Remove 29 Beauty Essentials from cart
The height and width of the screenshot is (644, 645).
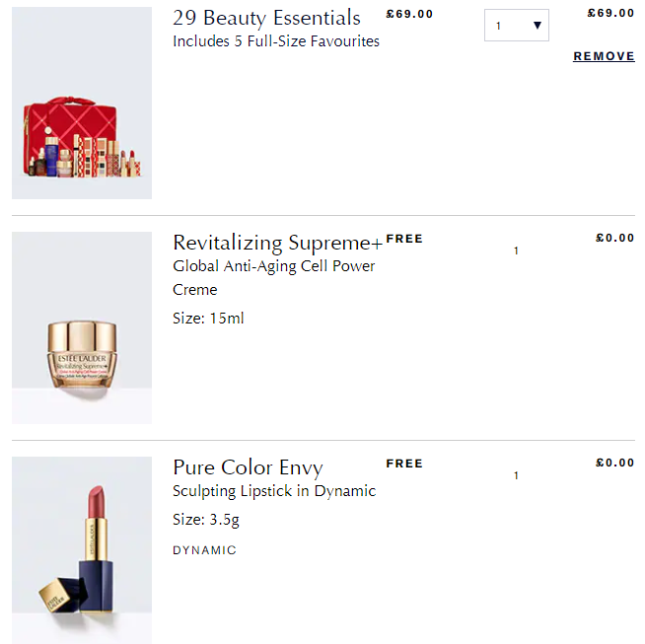(x=604, y=56)
